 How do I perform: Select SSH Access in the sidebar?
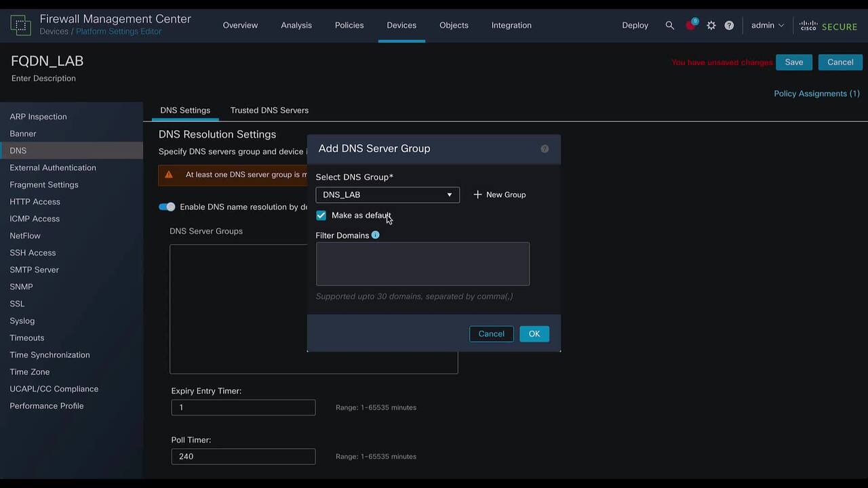tap(33, 252)
